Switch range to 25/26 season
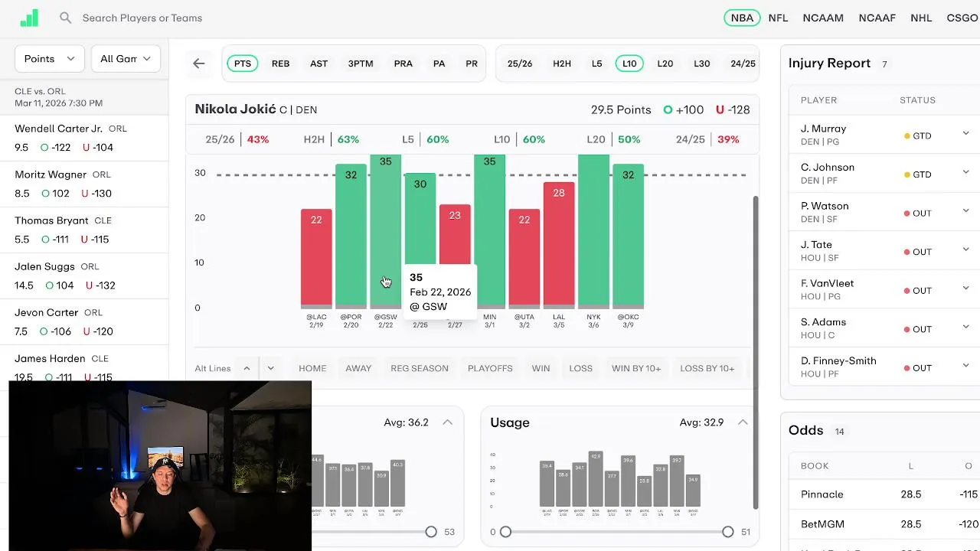The width and height of the screenshot is (980, 551). pyautogui.click(x=520, y=64)
